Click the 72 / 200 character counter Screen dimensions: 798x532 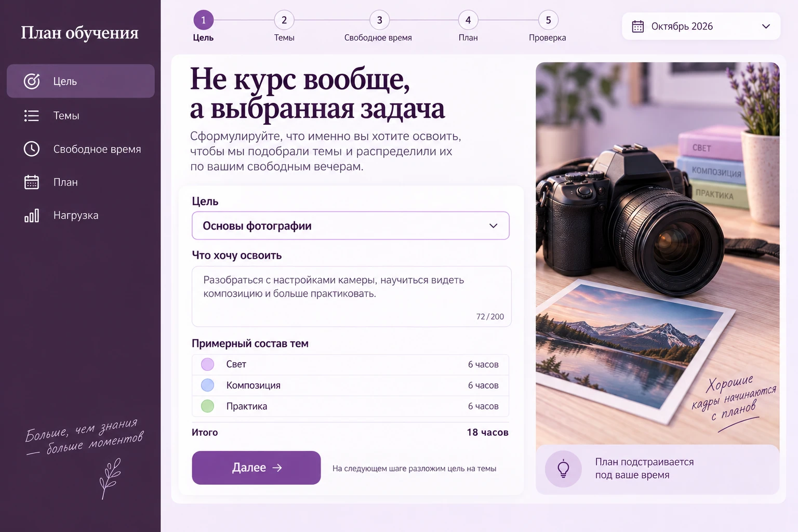(x=490, y=316)
